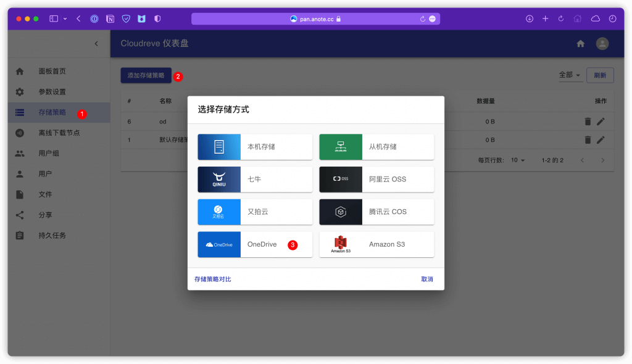Click the home icon in the dashboard header
This screenshot has width=632, height=364.
point(580,43)
